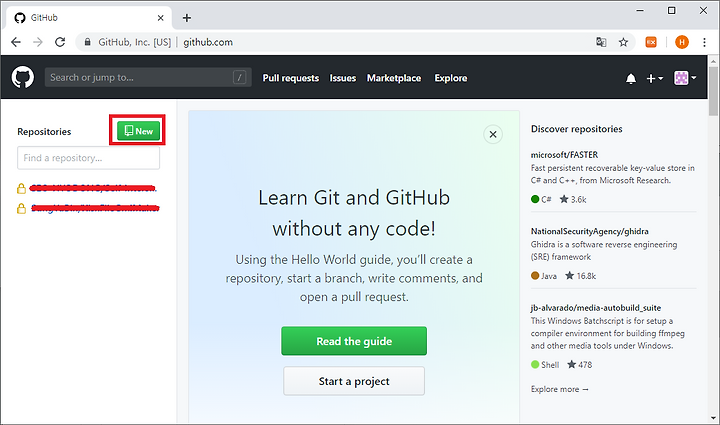Click the page vertical scrollbar thumb
The image size is (720, 425).
pos(713,91)
